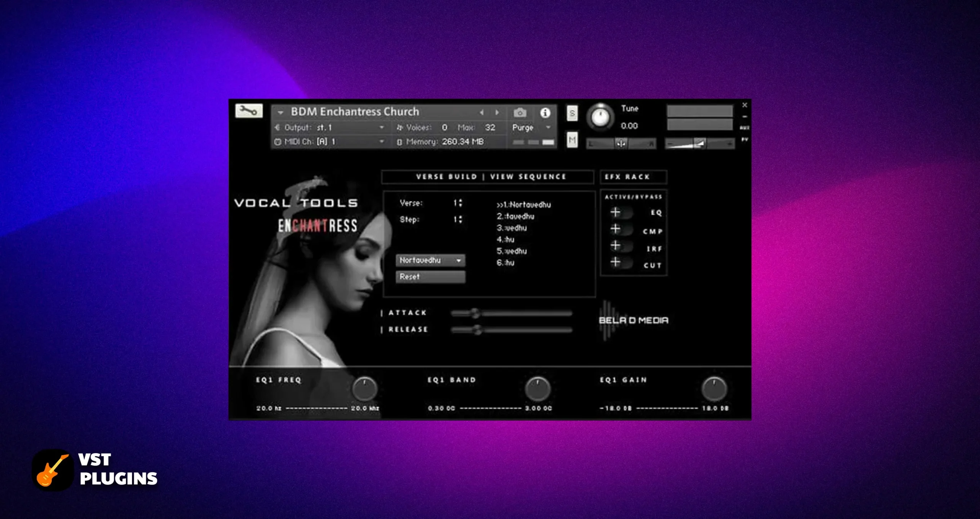Open the Nortavedhu phrase dropdown
The height and width of the screenshot is (519, 980).
(x=430, y=260)
